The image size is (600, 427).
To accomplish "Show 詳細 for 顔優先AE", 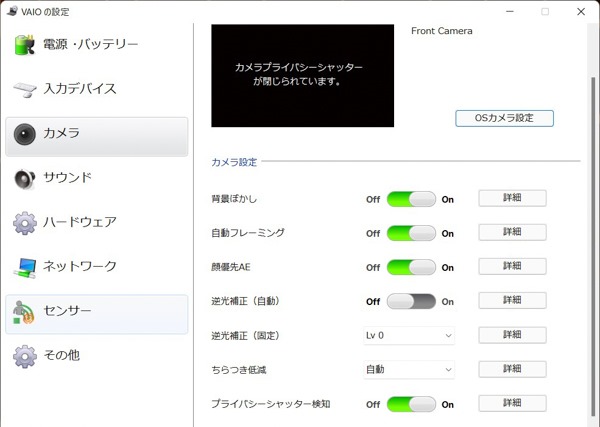I will coord(512,266).
